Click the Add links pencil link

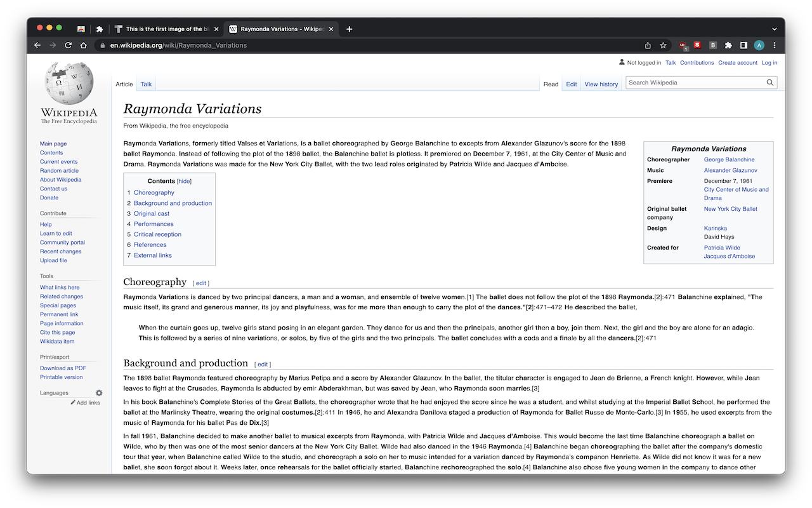85,403
